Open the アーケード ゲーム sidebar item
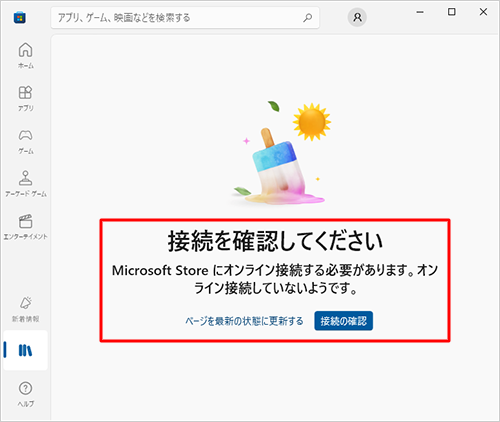 click(x=26, y=184)
